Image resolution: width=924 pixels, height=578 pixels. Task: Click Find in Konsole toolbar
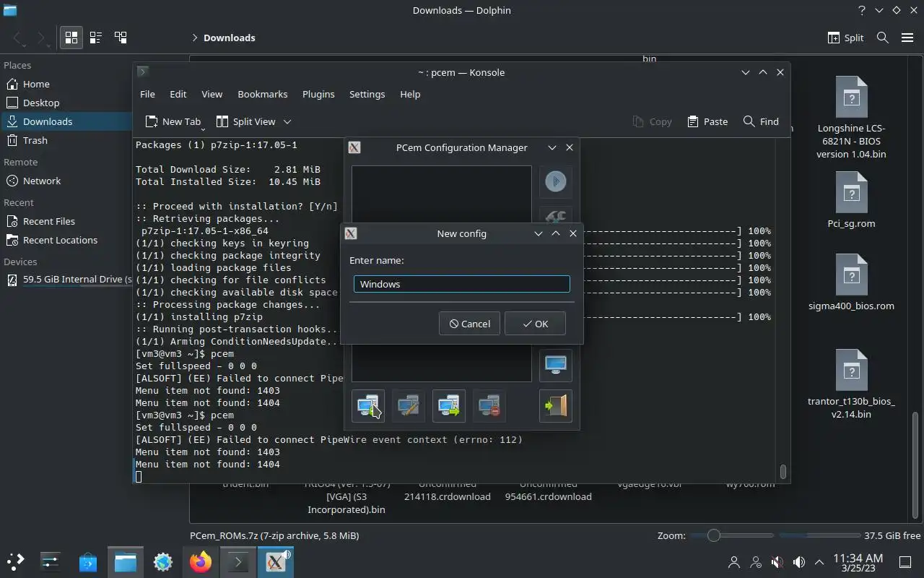[761, 121]
